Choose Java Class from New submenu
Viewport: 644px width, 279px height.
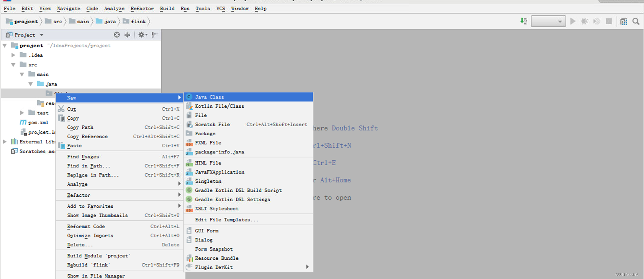point(248,97)
